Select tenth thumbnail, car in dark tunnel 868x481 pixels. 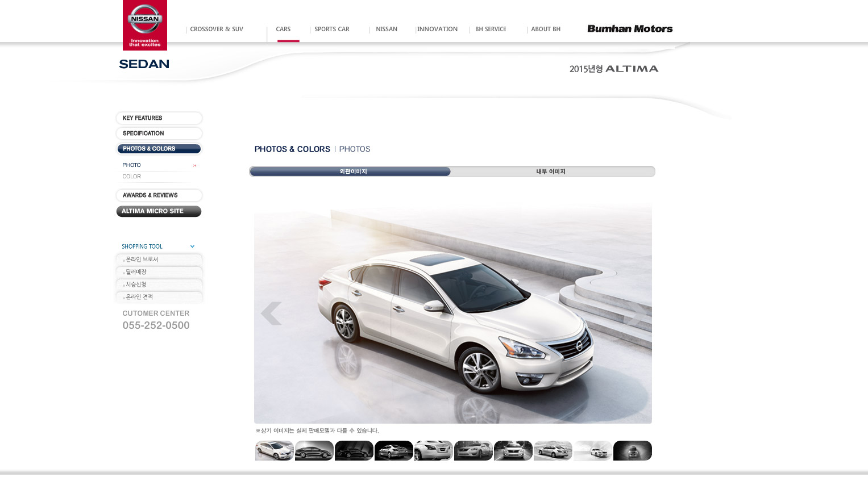tap(633, 451)
